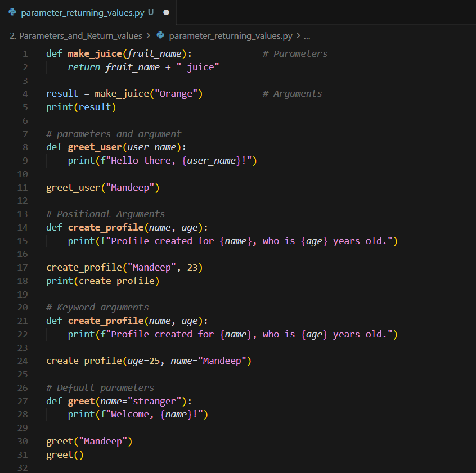The height and width of the screenshot is (473, 476).
Task: Click line number 25 in the gutter
Action: (x=23, y=375)
